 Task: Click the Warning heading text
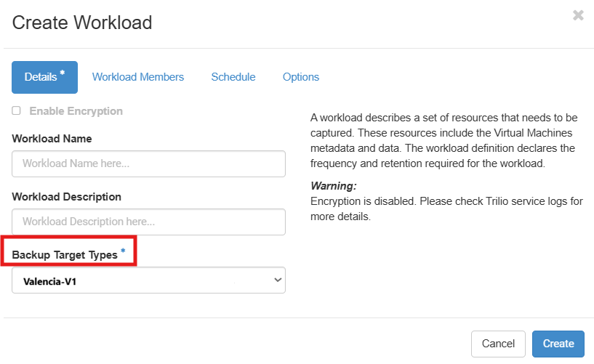tap(334, 186)
